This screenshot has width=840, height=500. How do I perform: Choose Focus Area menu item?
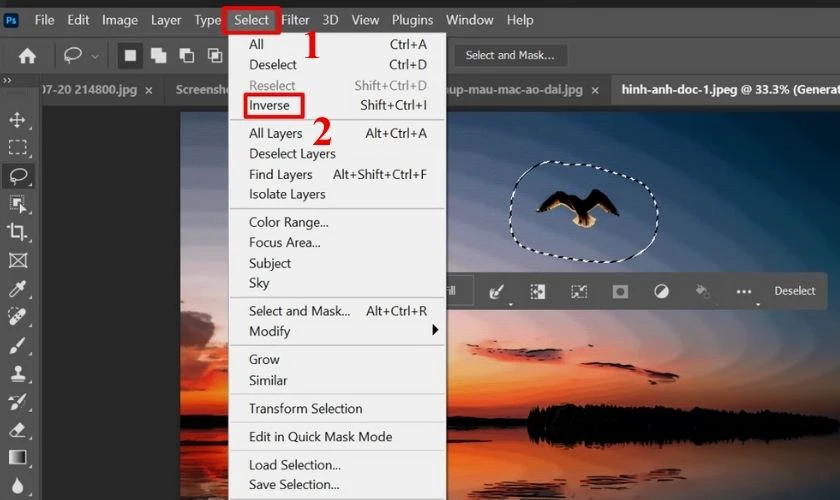click(x=338, y=243)
